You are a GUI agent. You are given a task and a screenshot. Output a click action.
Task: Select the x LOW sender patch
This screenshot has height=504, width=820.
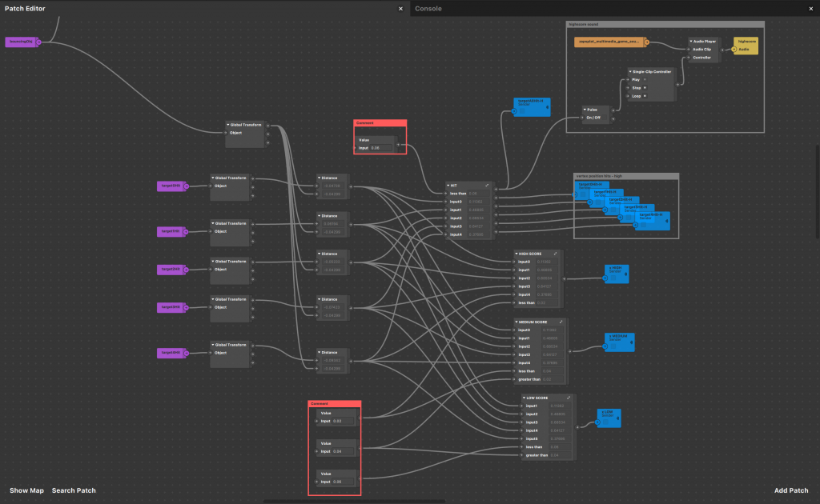609,414
